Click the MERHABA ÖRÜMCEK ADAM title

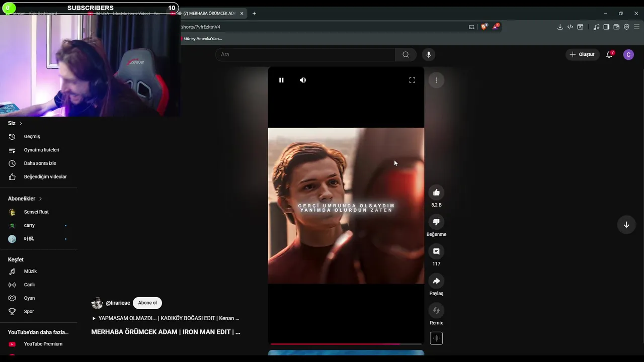pos(166,332)
